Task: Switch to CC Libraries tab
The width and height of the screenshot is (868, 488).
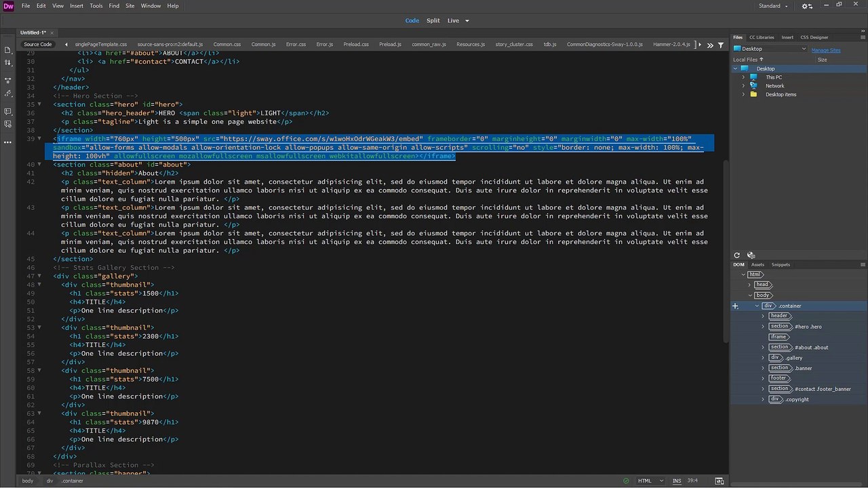Action: (762, 37)
